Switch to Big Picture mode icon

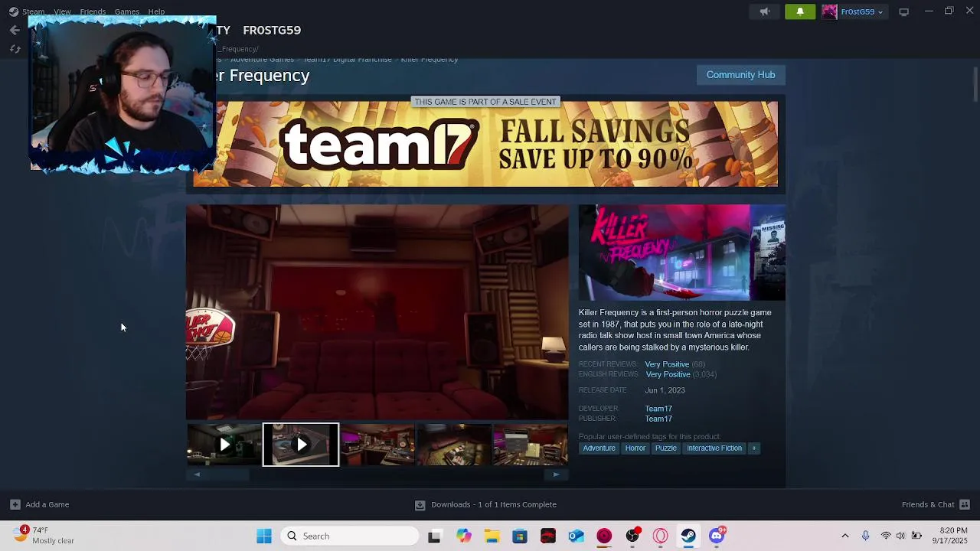[903, 11]
